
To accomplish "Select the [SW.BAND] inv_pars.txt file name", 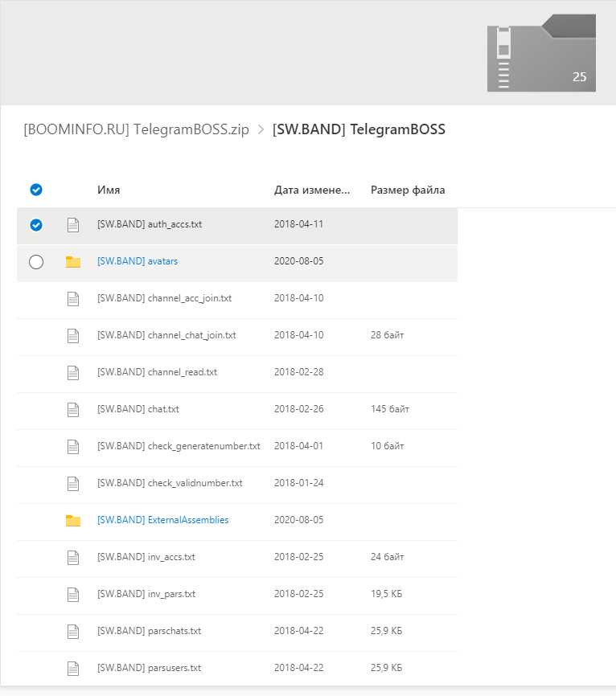I will (146, 594).
